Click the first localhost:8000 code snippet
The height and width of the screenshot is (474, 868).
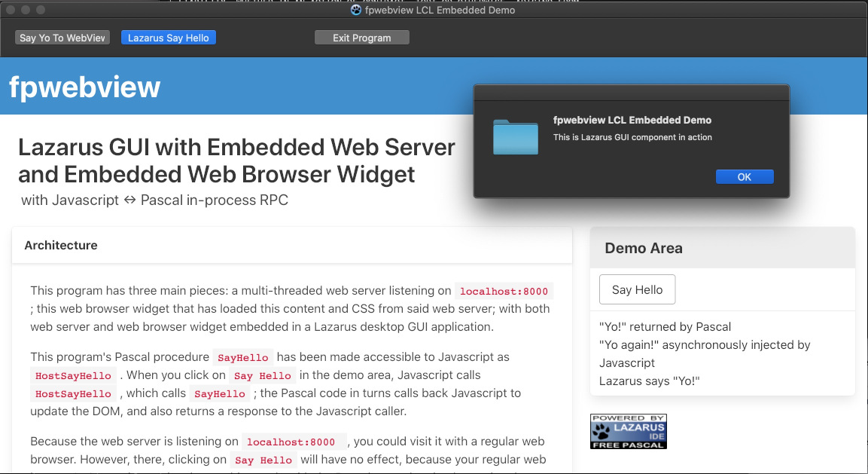click(504, 291)
